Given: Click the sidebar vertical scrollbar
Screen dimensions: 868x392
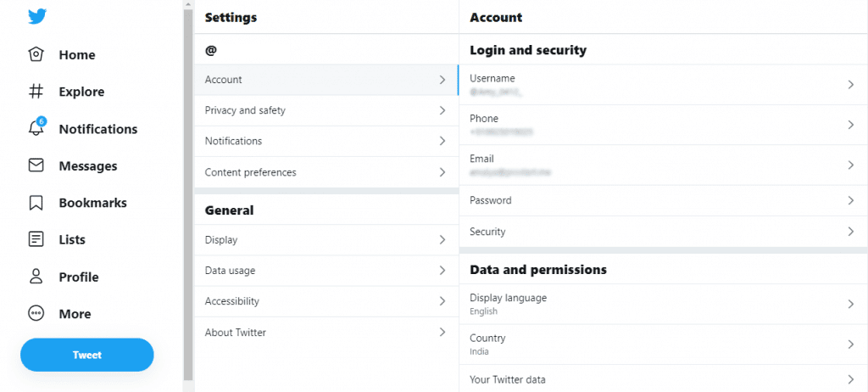Looking at the screenshot, I should [x=188, y=194].
